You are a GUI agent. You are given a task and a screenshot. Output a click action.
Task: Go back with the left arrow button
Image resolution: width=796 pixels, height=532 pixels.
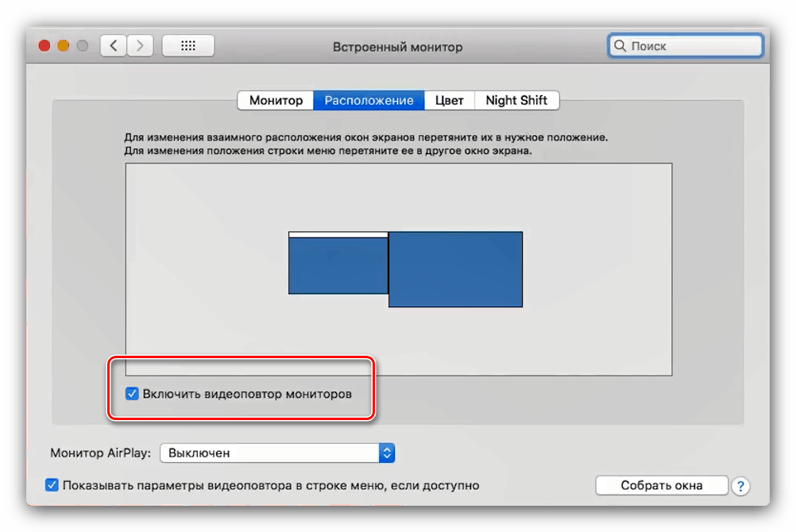point(114,46)
